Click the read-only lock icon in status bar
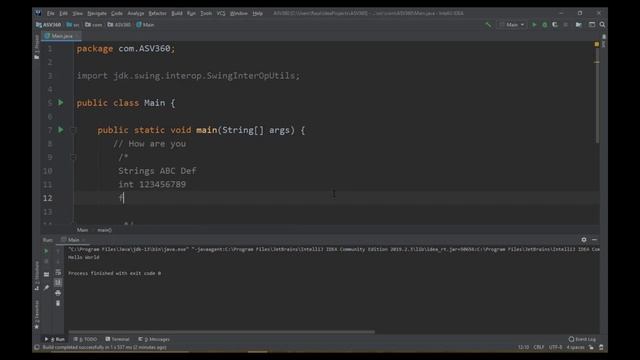The image size is (640, 360). pyautogui.click(x=591, y=347)
